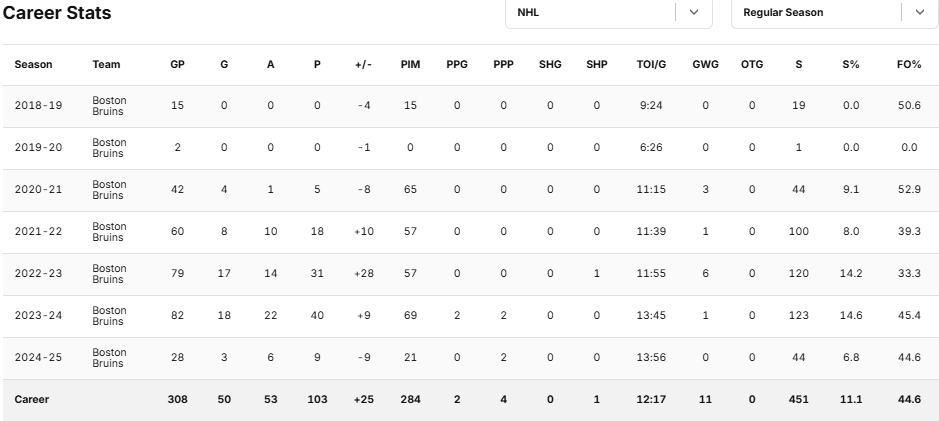Click the 2024-25 season cell
The height and width of the screenshot is (421, 939).
(38, 358)
